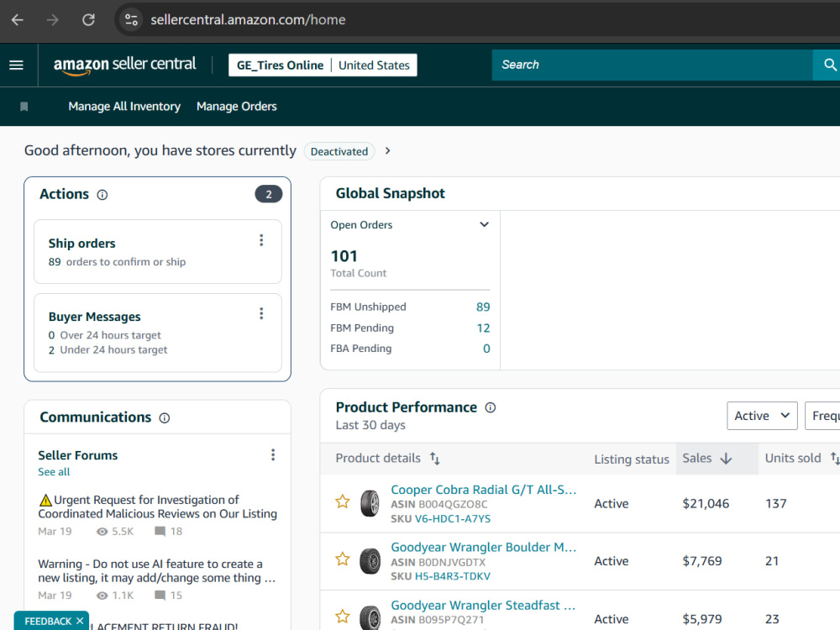
Task: Click Goodyear Wrangler Steadfast tire thumbnail
Action: pyautogui.click(x=370, y=617)
